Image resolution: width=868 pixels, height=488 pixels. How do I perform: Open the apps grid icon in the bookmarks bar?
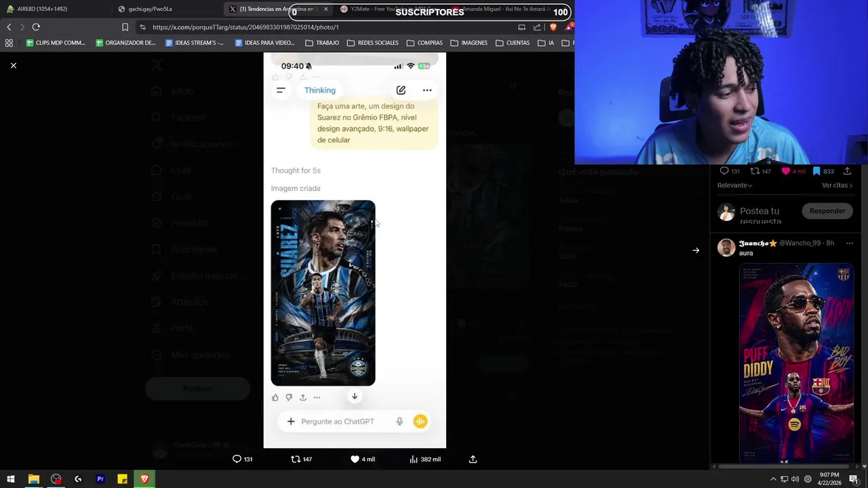9,43
